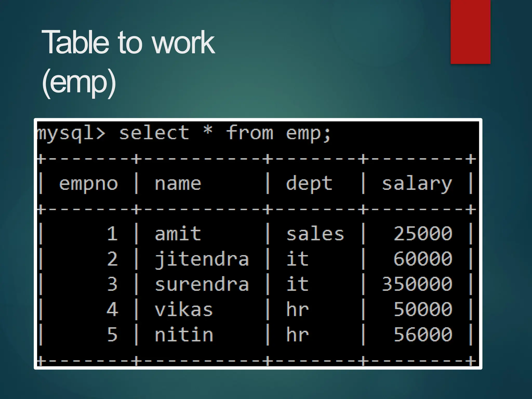Select the 'name' column header
This screenshot has height=399, width=532.
[178, 184]
